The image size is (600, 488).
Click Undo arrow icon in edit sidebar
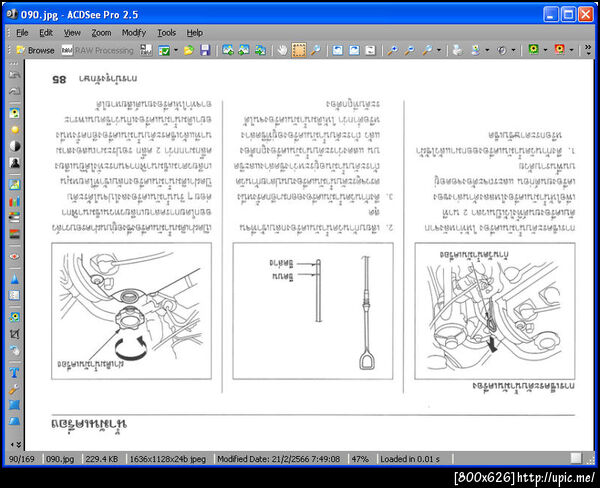point(14,75)
